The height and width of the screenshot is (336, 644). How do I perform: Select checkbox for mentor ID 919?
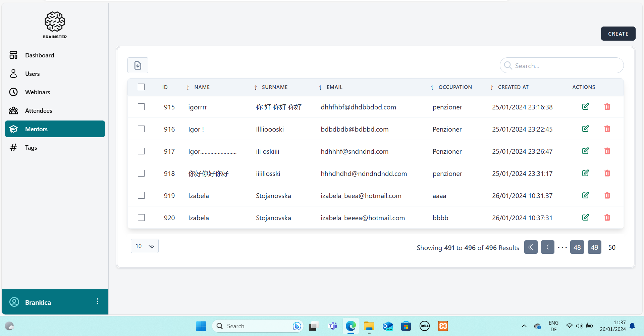[x=141, y=195]
